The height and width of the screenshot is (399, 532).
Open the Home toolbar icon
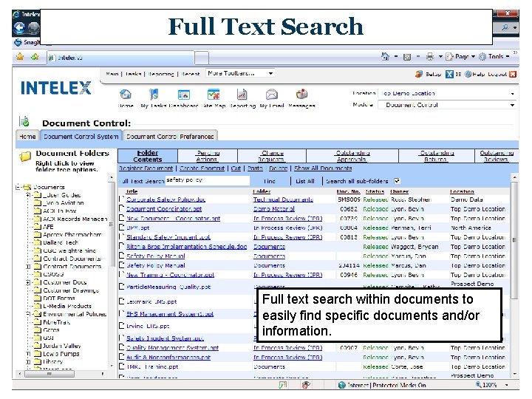click(126, 95)
